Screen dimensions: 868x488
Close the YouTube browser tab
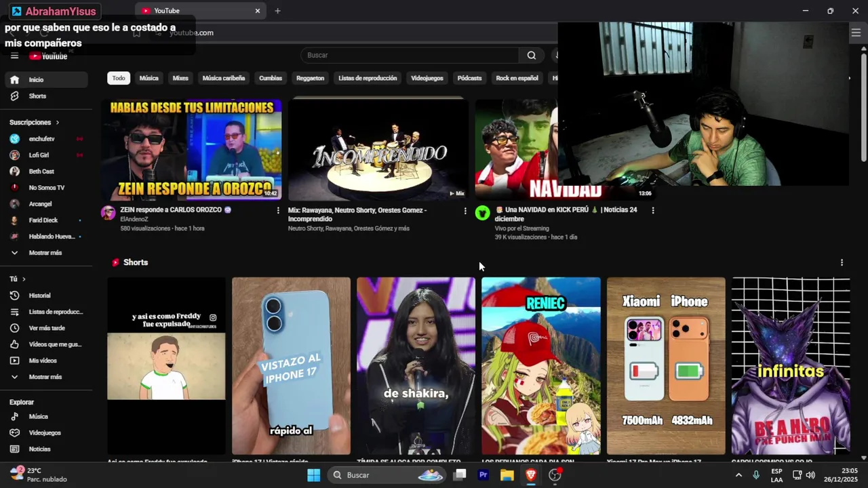coord(258,11)
